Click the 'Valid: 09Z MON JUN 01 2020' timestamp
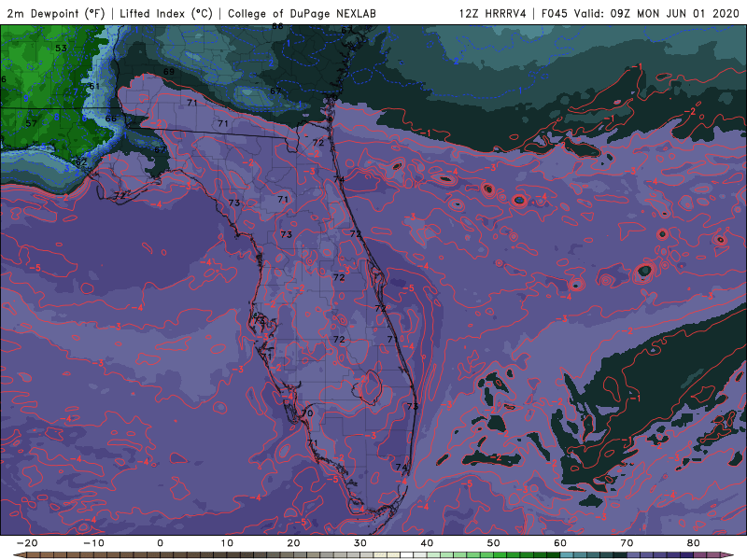The height and width of the screenshot is (560, 747). point(656,13)
